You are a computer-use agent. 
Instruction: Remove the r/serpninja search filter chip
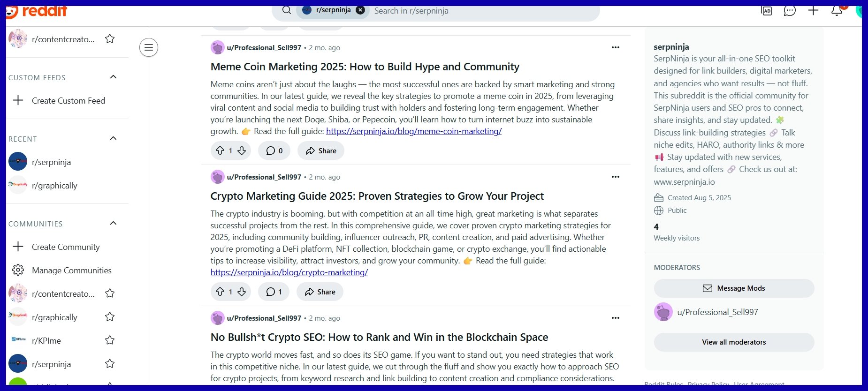[360, 10]
